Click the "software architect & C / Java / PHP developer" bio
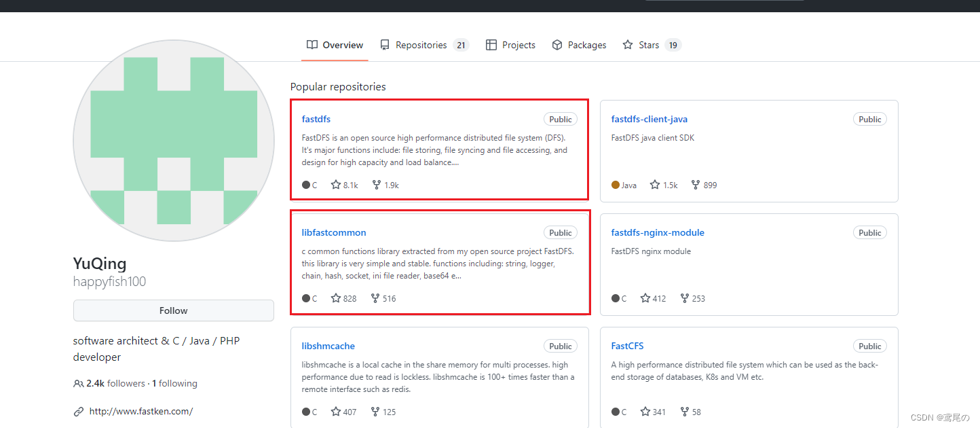 click(157, 349)
